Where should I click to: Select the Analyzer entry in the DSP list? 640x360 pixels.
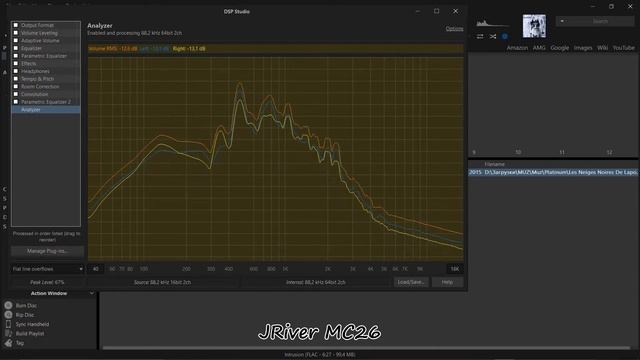46,109
